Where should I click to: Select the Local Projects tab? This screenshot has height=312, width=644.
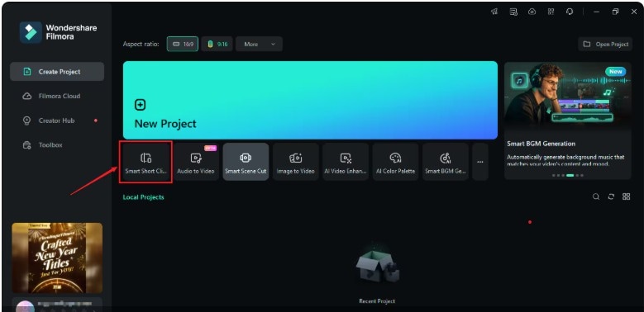click(143, 197)
